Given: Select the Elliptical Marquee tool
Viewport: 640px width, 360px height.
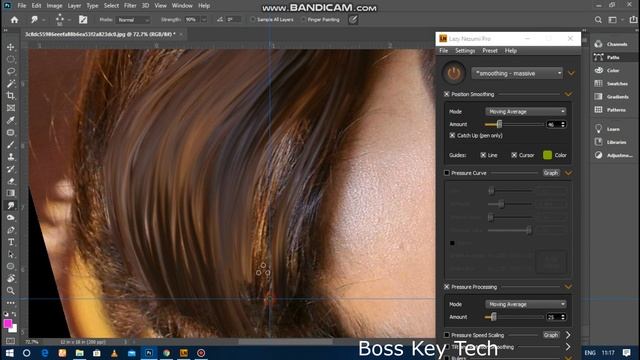Looking at the screenshot, I should (x=11, y=59).
